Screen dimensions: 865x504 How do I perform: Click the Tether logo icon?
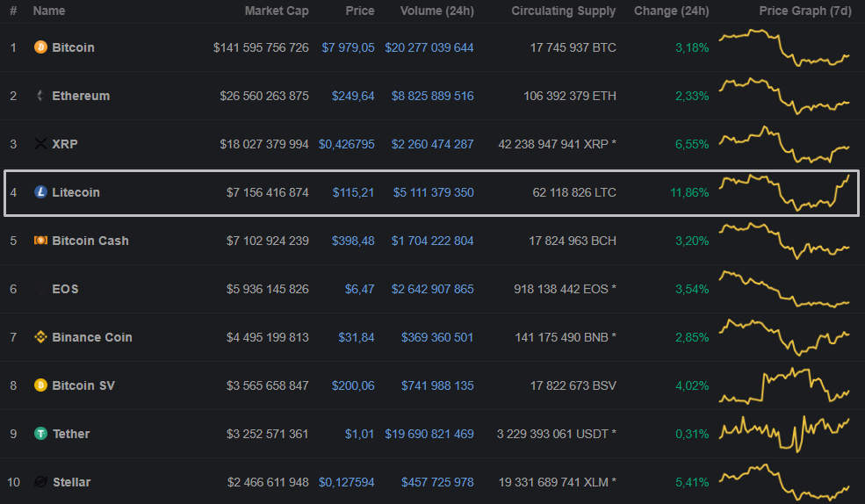tap(40, 434)
